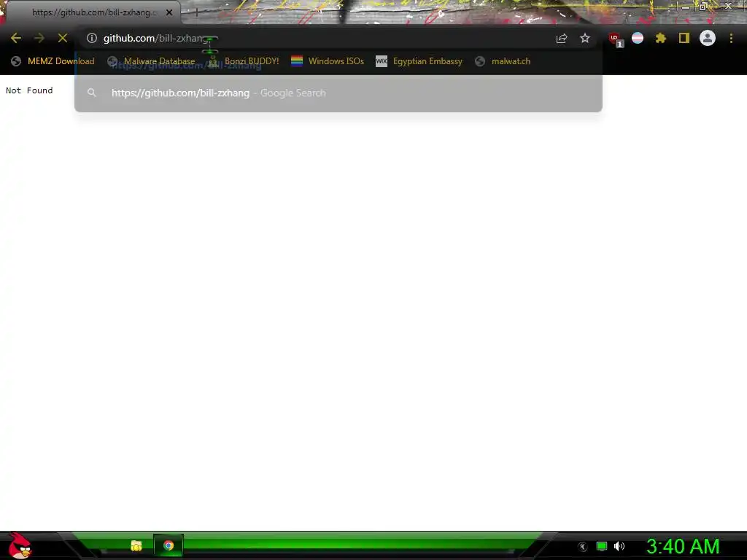Open the file explorer taskbar icon
The width and height of the screenshot is (747, 560).
[x=136, y=545]
